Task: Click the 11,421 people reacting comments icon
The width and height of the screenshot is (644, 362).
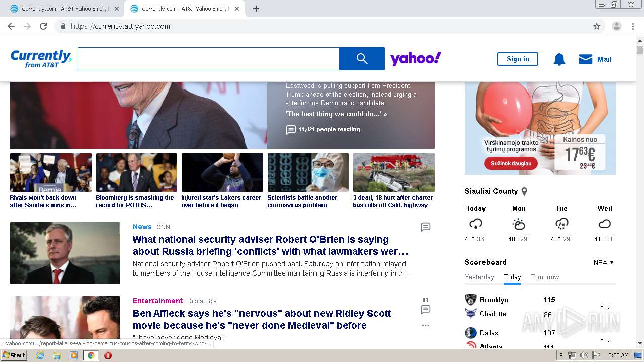Action: (291, 130)
